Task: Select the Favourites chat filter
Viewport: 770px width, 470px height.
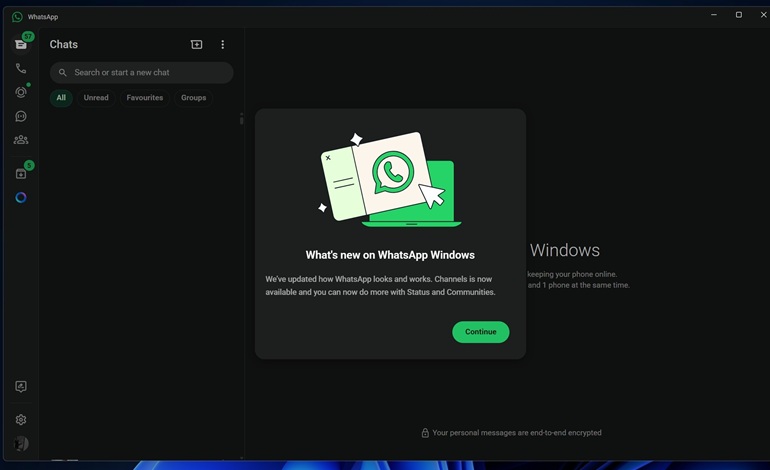Action: tap(144, 98)
